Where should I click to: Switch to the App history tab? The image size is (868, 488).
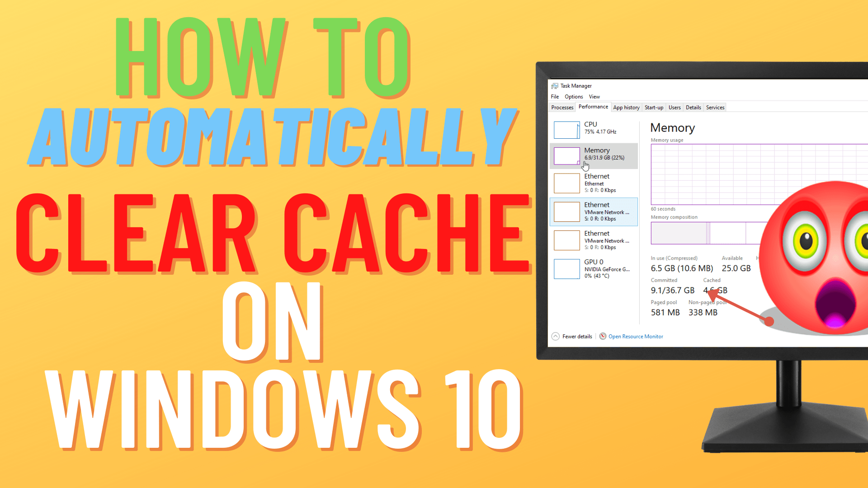[x=626, y=108]
